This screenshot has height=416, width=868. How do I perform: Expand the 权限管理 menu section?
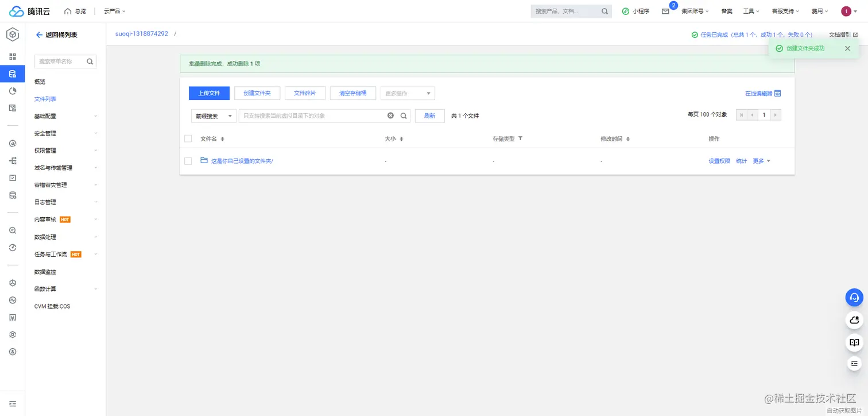65,151
